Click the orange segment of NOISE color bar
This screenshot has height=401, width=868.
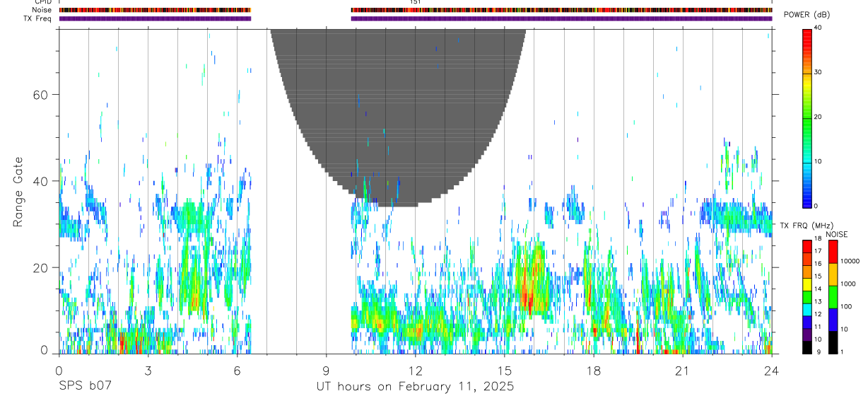pos(832,274)
